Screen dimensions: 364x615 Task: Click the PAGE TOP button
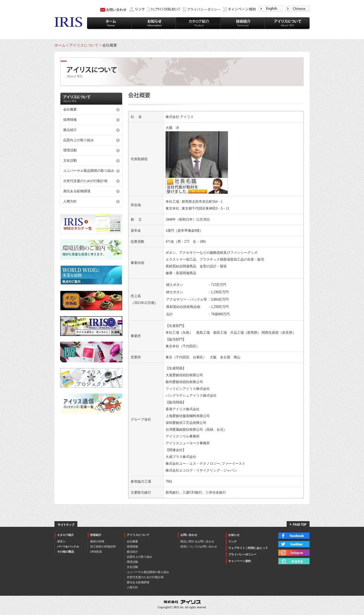pos(298,524)
